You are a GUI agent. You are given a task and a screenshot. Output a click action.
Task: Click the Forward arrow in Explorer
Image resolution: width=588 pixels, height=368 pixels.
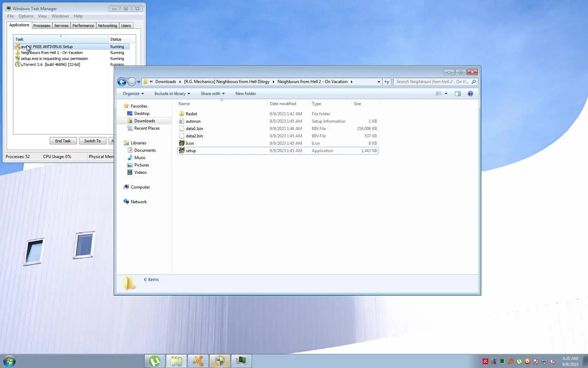click(132, 82)
